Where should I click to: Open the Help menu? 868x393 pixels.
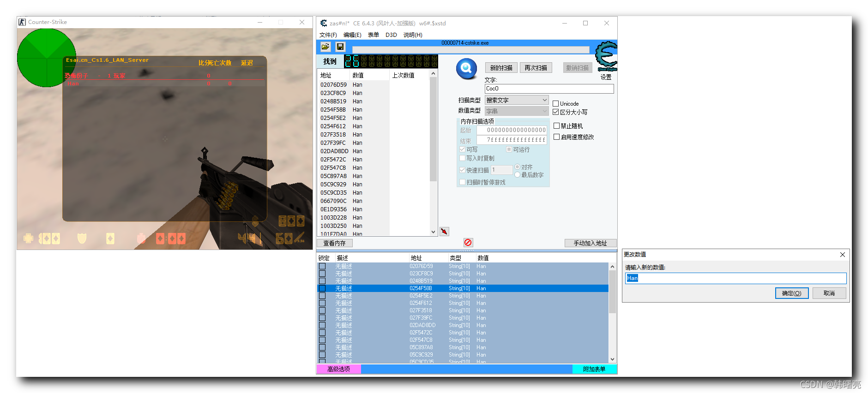click(x=413, y=35)
